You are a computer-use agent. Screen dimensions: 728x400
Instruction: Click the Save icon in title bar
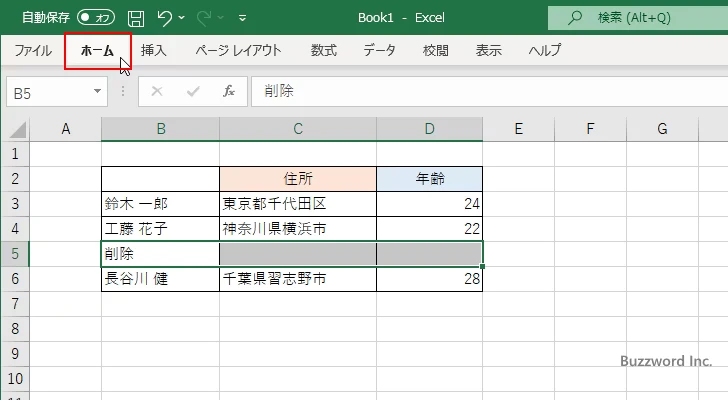pyautogui.click(x=136, y=18)
